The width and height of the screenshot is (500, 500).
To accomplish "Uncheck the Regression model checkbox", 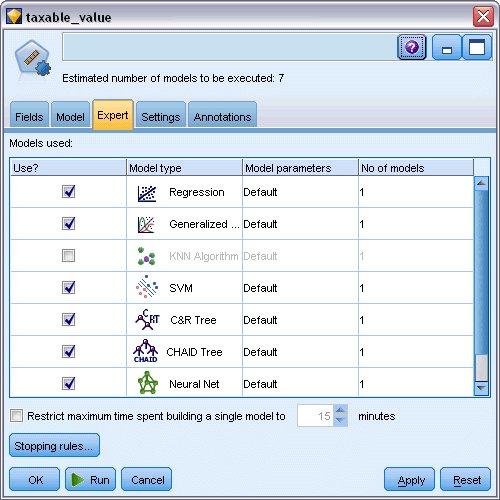I will click(68, 192).
